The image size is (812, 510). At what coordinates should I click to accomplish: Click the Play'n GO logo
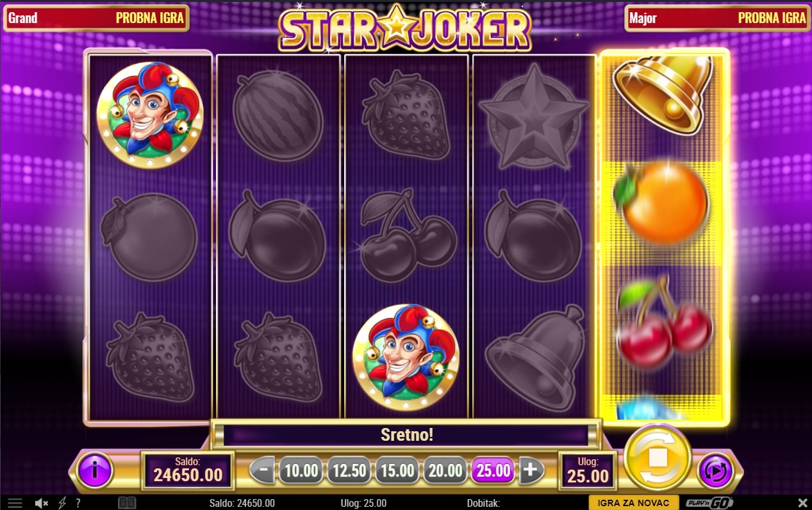tap(709, 503)
